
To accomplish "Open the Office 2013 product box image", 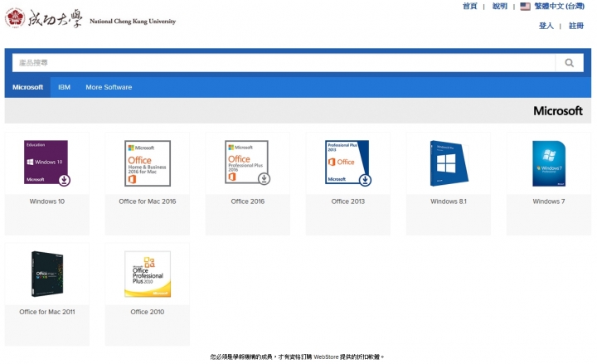I will (x=348, y=163).
